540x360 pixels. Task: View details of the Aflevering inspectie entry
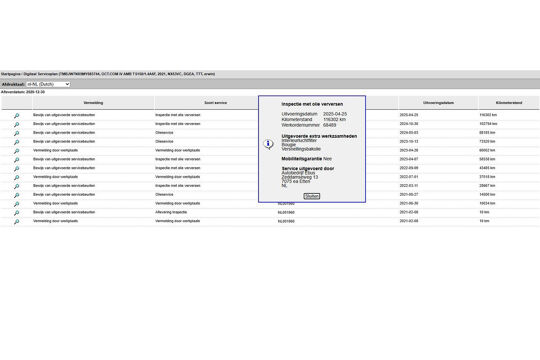pos(16,213)
